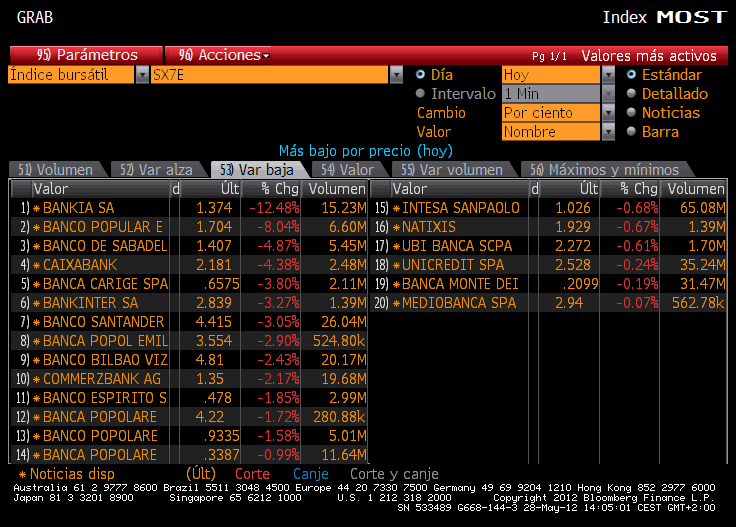Screen dimensions: 736x527
Task: Click the news asterisk beside BANCO POPULAR E
Action: click(x=36, y=227)
